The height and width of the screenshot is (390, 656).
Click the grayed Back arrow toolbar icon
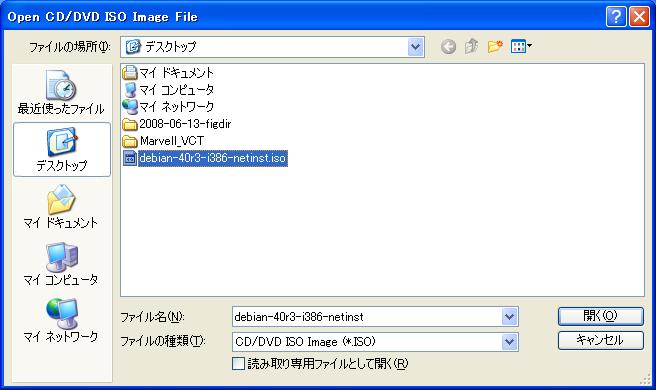coord(448,46)
